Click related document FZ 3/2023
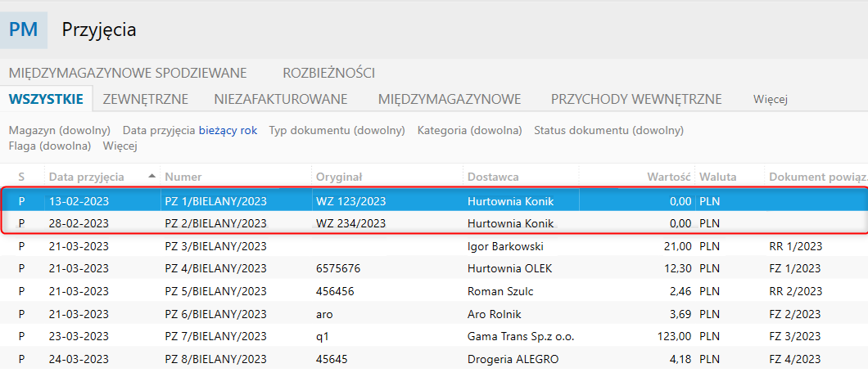This screenshot has width=868, height=377. [795, 337]
